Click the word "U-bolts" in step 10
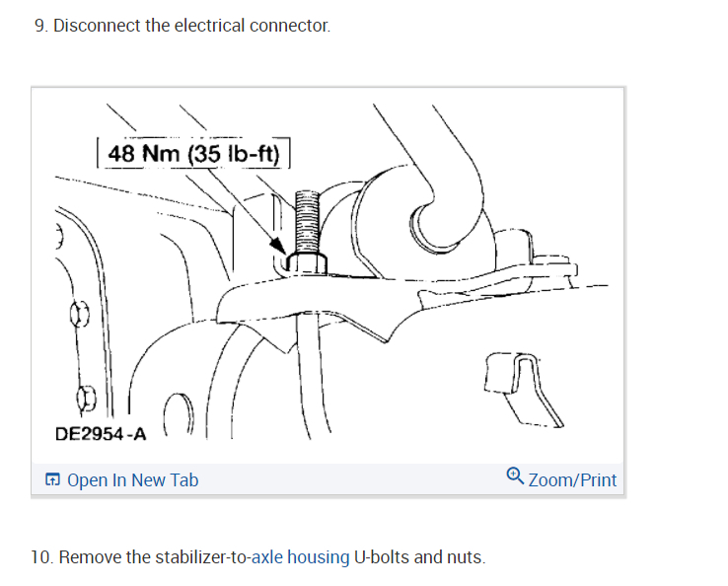Image resolution: width=728 pixels, height=586 pixels. click(382, 557)
